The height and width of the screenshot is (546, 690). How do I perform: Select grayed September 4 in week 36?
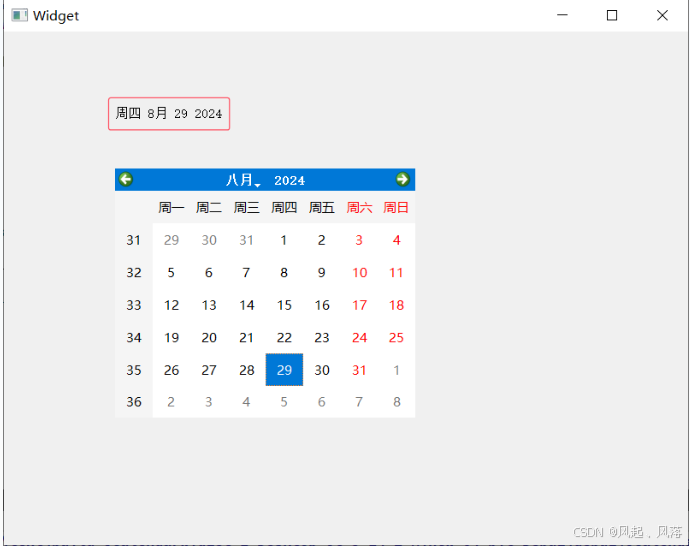pos(246,402)
